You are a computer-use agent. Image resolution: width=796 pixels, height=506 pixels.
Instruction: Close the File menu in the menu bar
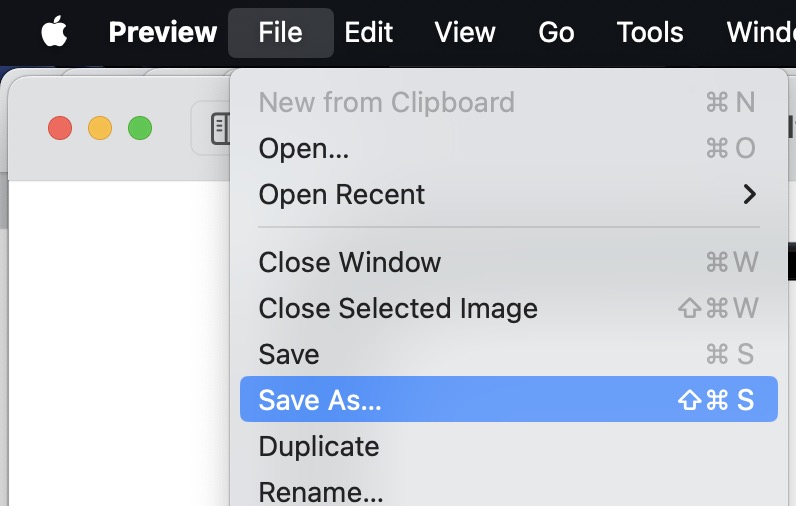pos(280,32)
